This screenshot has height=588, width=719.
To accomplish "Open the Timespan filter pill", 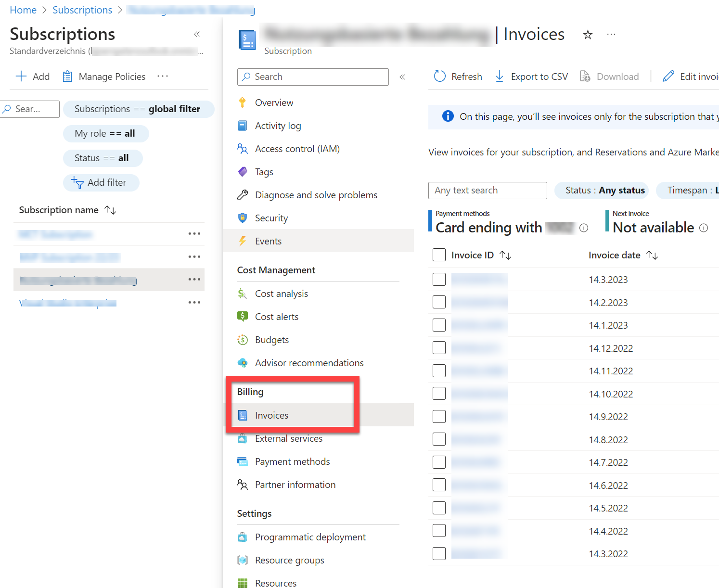I will pos(688,191).
